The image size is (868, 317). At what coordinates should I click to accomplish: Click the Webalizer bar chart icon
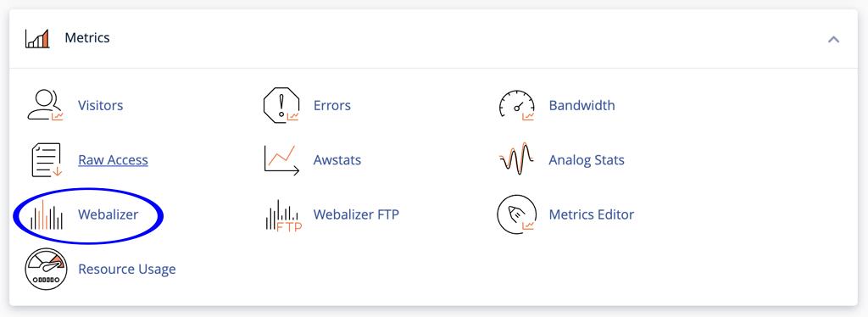[47, 214]
